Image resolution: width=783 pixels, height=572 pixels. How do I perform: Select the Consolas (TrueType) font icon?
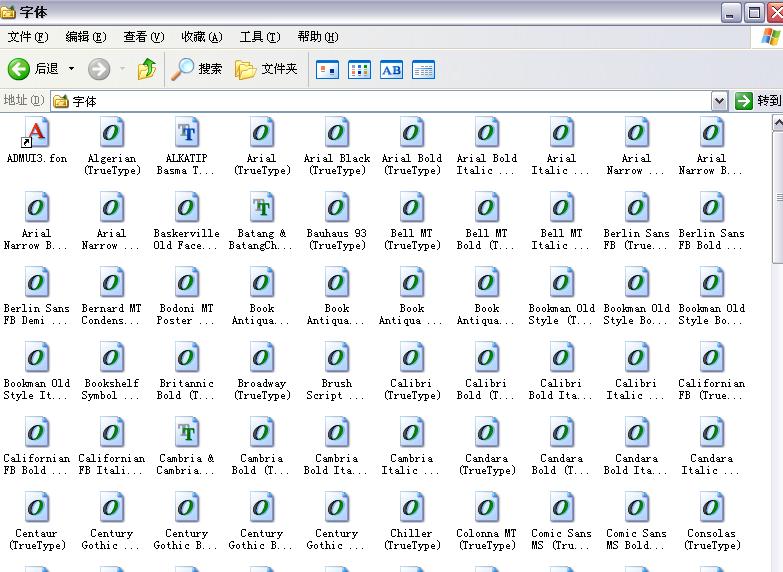coord(711,508)
